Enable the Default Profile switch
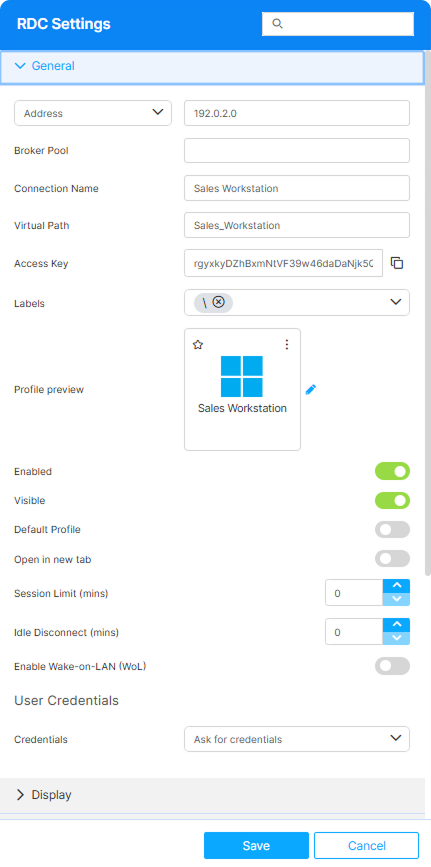 tap(392, 529)
